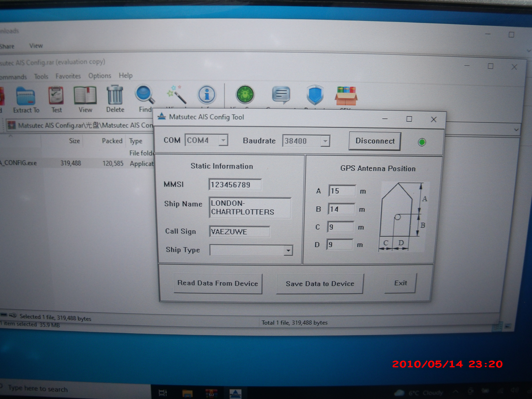Open the WinRAR Options menu
The height and width of the screenshot is (399, 532).
coord(100,75)
